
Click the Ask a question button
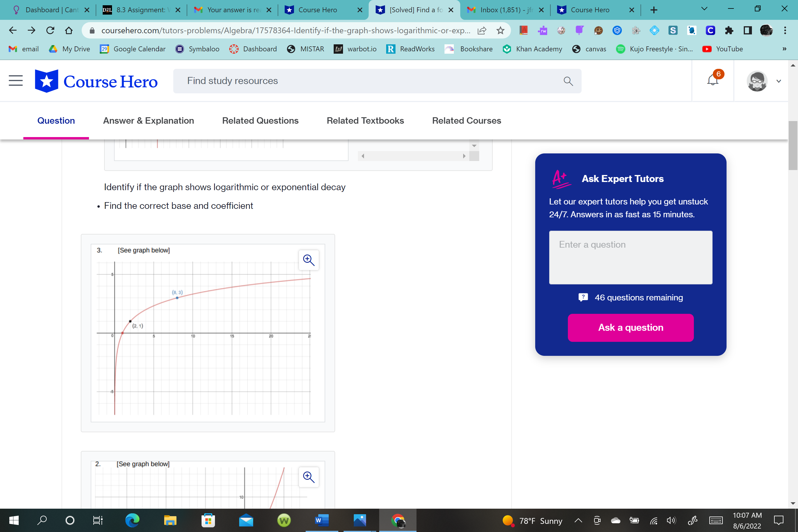point(630,327)
